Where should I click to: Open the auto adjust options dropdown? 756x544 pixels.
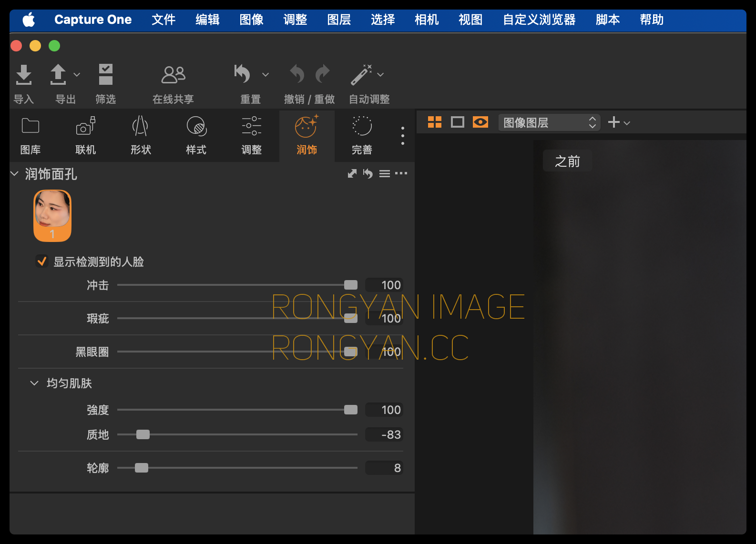click(380, 75)
